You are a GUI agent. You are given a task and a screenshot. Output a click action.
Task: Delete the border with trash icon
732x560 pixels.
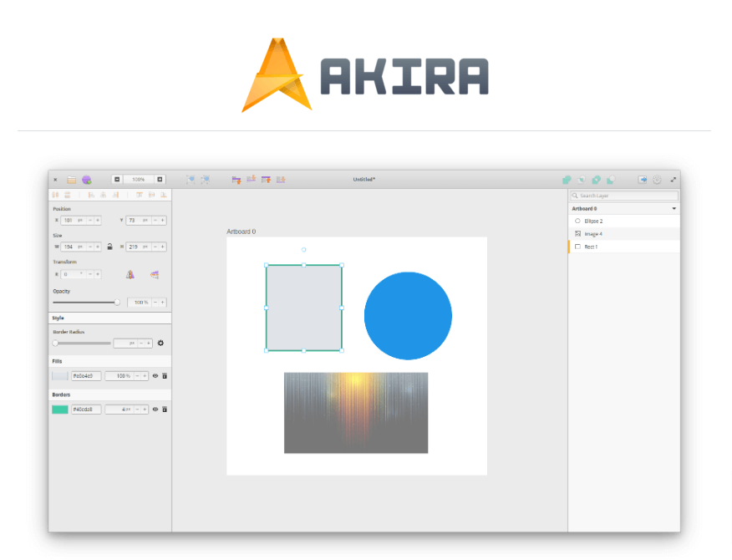(x=165, y=410)
